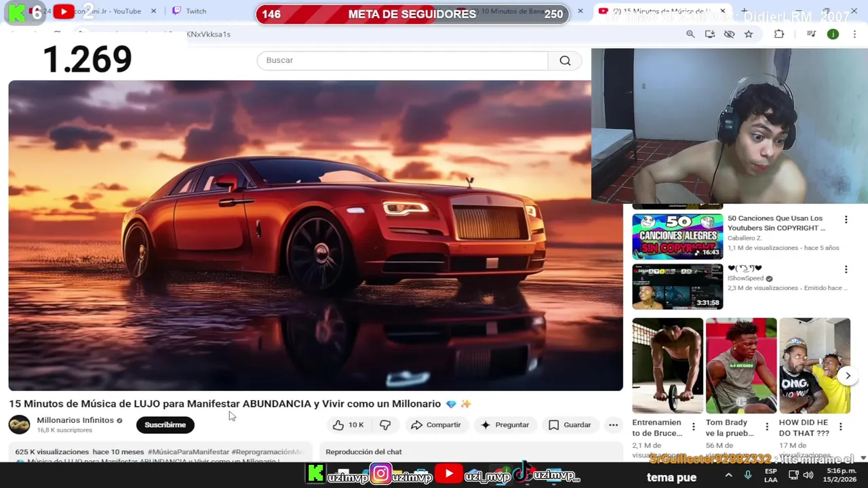The height and width of the screenshot is (488, 868).
Task: Show next Shorts with the arrow button
Action: pos(848,375)
